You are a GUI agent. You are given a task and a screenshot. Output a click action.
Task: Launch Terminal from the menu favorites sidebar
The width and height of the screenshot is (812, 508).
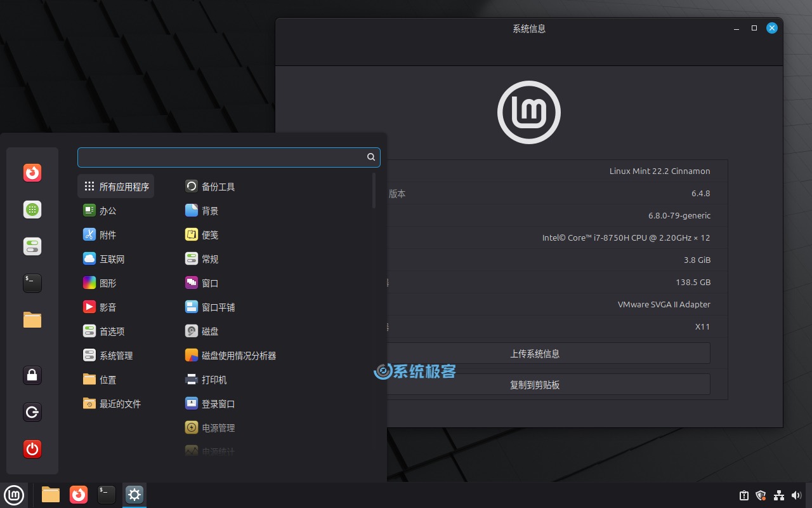(x=32, y=283)
